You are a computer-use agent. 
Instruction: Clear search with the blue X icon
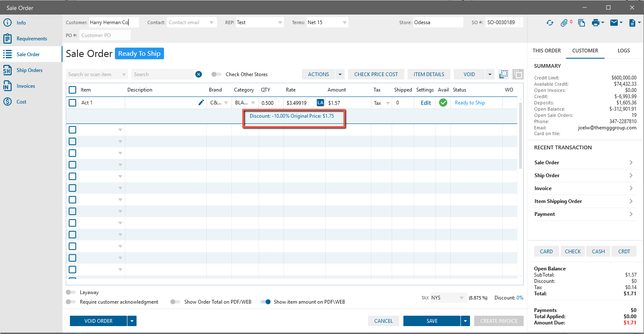point(199,74)
